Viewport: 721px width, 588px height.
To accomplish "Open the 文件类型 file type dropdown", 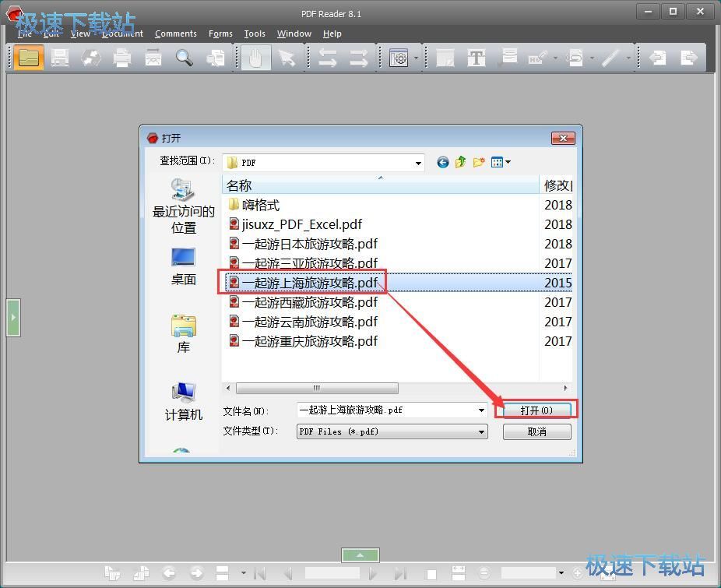I will [481, 431].
